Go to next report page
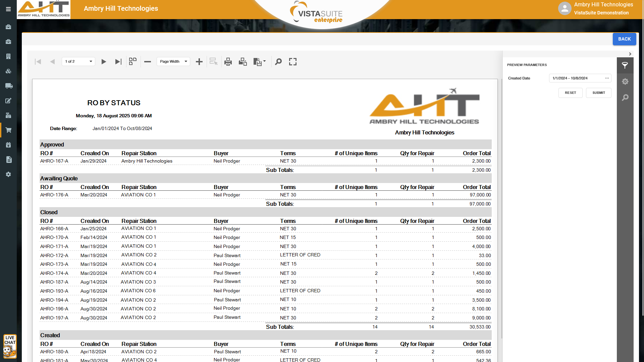 [104, 62]
